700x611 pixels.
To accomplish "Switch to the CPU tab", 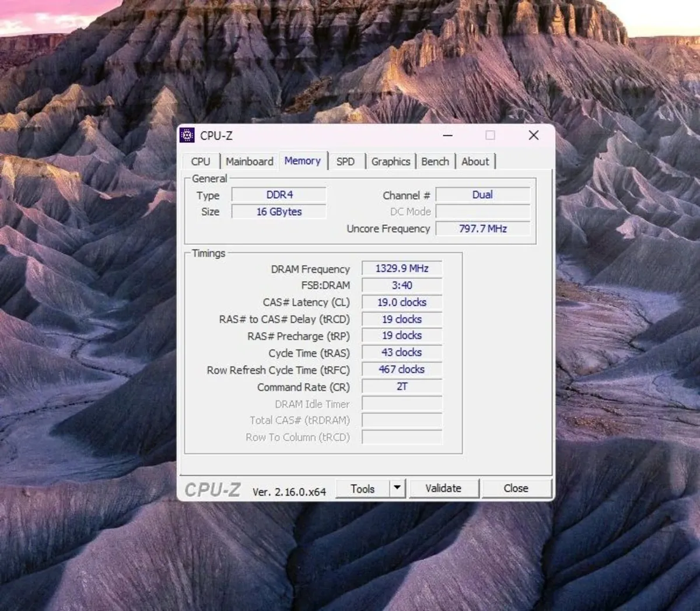I will [x=201, y=161].
